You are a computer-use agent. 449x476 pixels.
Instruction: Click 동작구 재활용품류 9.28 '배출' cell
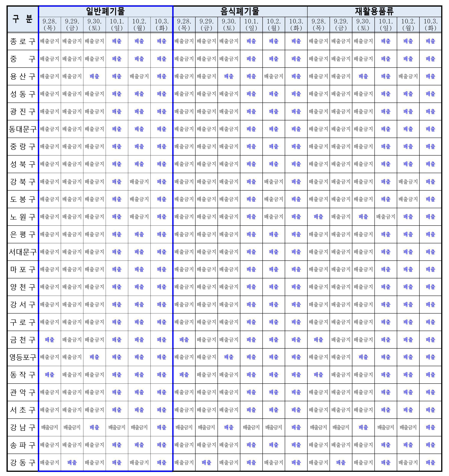point(318,375)
